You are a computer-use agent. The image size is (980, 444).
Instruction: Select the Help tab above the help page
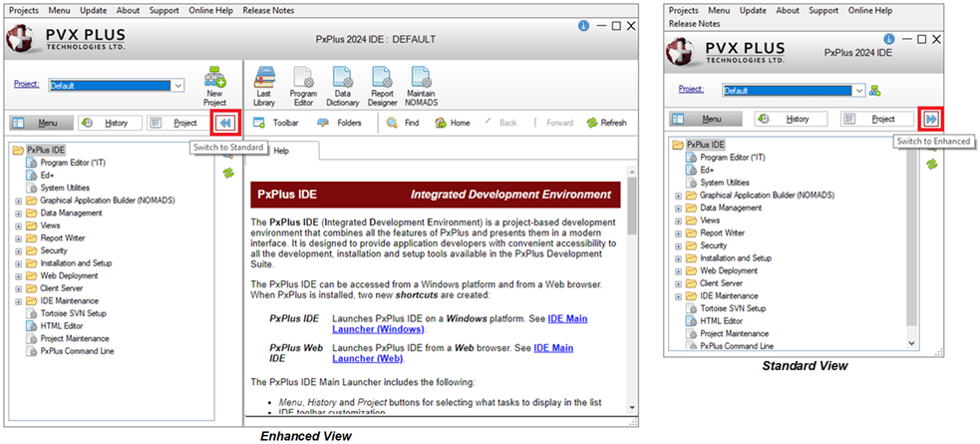[281, 151]
